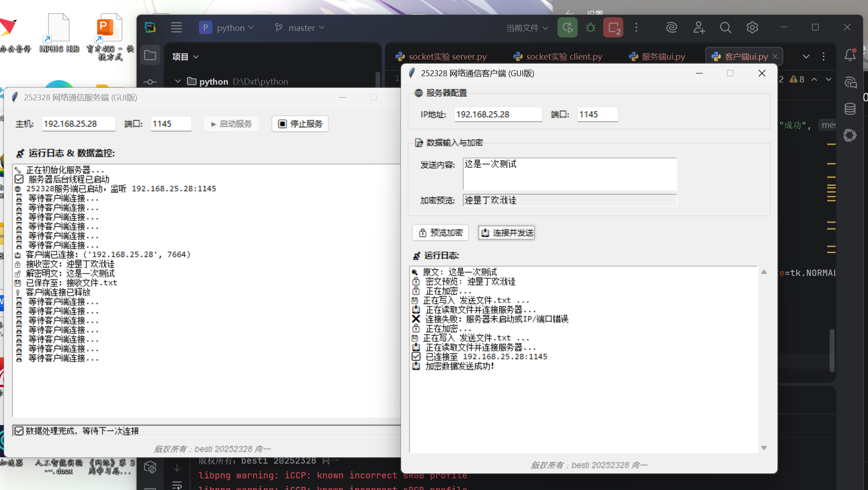Switch to the 服务端ui.py tab
The height and width of the screenshot is (490, 868).
[x=663, y=56]
